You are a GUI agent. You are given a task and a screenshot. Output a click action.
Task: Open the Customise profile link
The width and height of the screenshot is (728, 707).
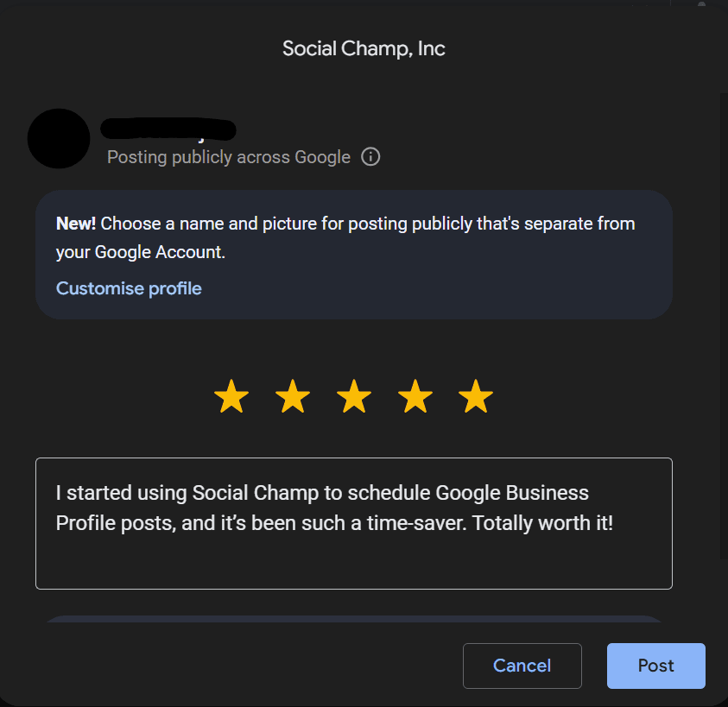[x=129, y=288]
